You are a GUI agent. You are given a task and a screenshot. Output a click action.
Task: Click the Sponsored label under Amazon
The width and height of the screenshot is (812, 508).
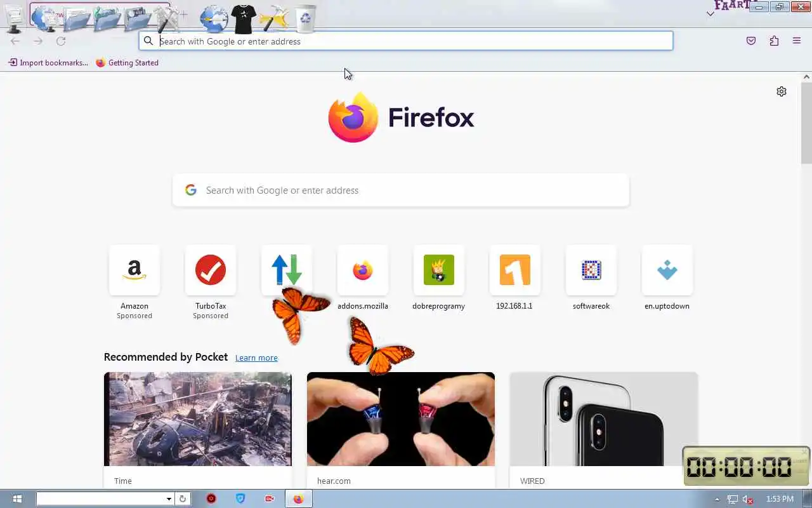(x=134, y=316)
